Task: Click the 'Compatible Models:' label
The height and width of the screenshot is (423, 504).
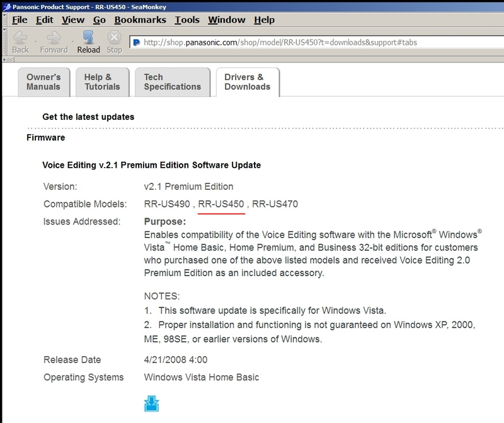Action: 85,204
